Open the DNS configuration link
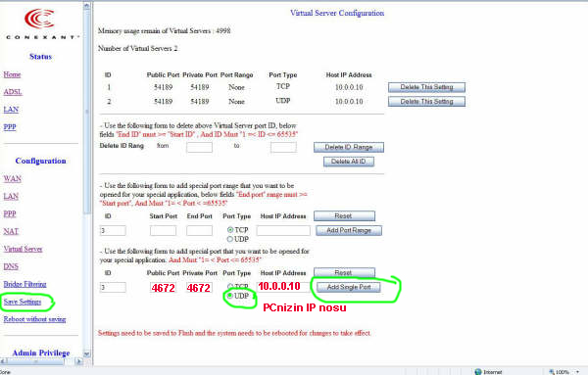This screenshot has height=375, width=588. tap(11, 266)
